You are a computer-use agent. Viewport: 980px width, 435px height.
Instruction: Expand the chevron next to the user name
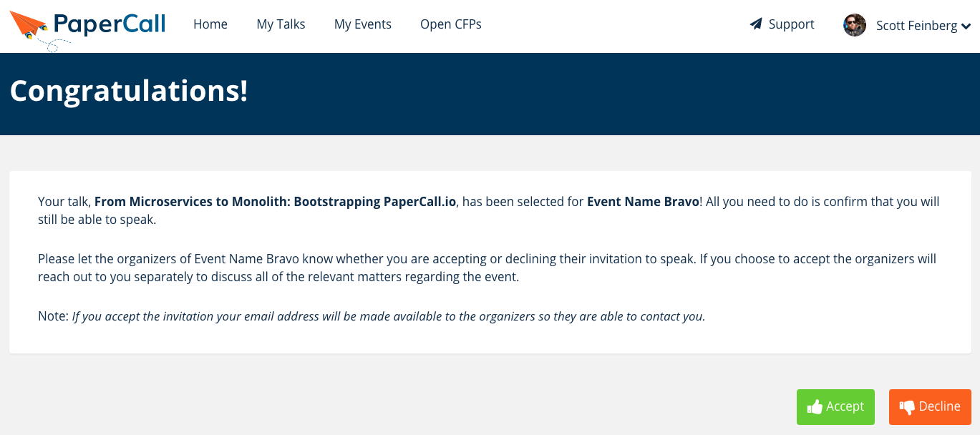pyautogui.click(x=966, y=26)
